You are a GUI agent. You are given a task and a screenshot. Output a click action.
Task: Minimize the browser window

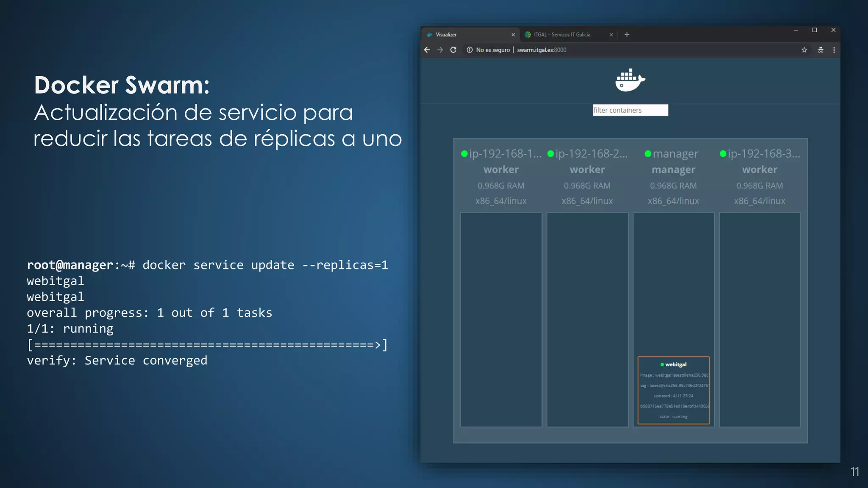[x=796, y=30]
